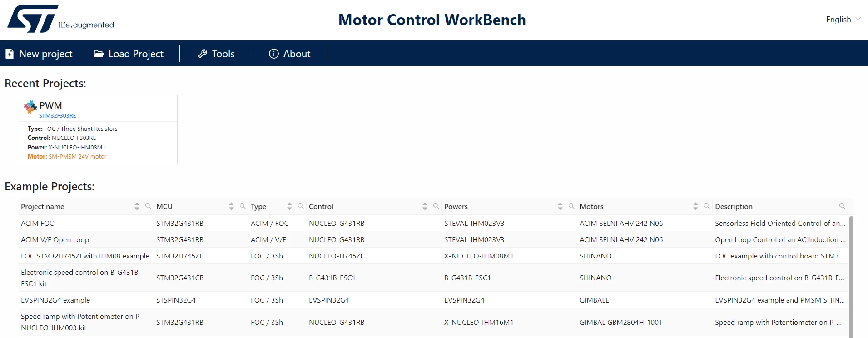Open search filter for MCU column
868x338 pixels.
(243, 206)
